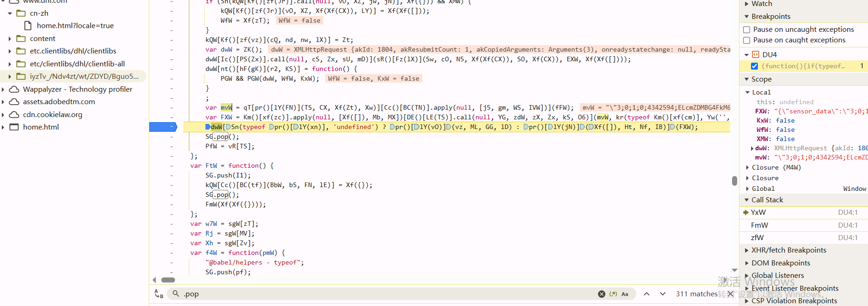Expand the home.html frame entry
868x306 pixels.
[3, 127]
